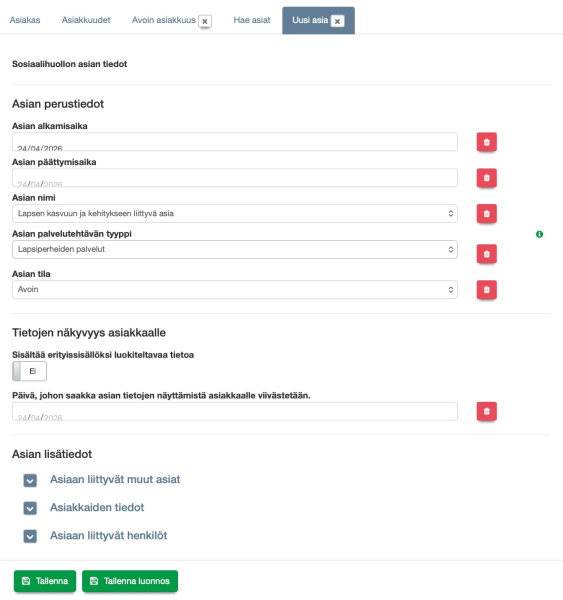
Task: Open the Asian palvelutehtävän tyyppi dropdown
Action: pyautogui.click(x=235, y=249)
